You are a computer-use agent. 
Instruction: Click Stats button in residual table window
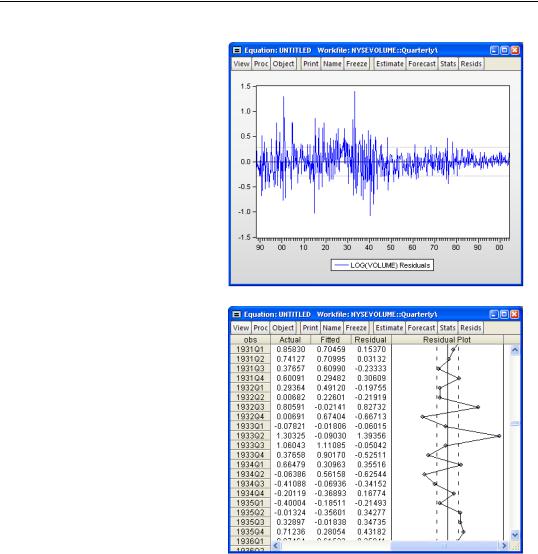(448, 328)
